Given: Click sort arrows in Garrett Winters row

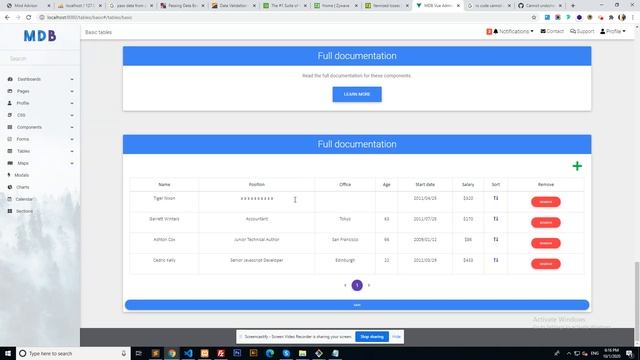Looking at the screenshot, I should pyautogui.click(x=496, y=219).
